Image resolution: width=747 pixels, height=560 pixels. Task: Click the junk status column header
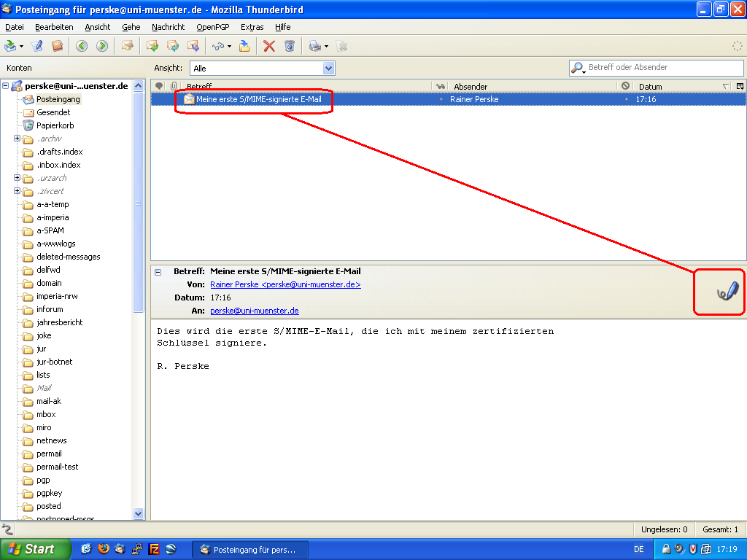pos(625,86)
